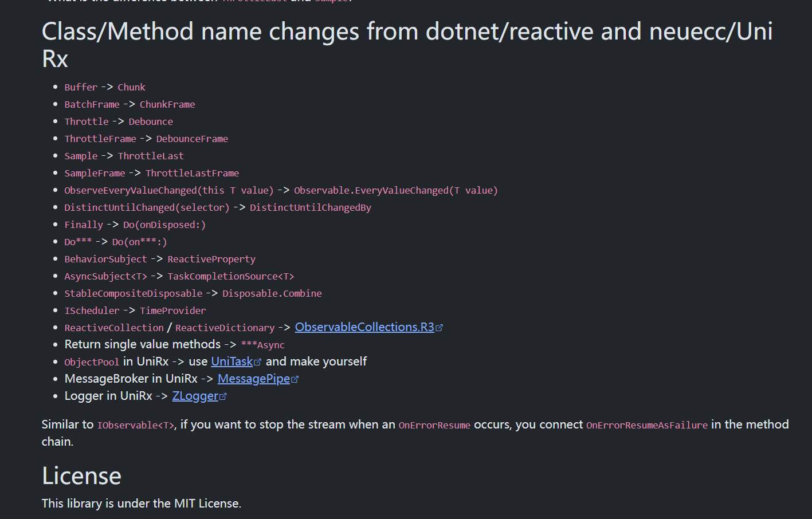Open the MessagePipe link

point(254,379)
